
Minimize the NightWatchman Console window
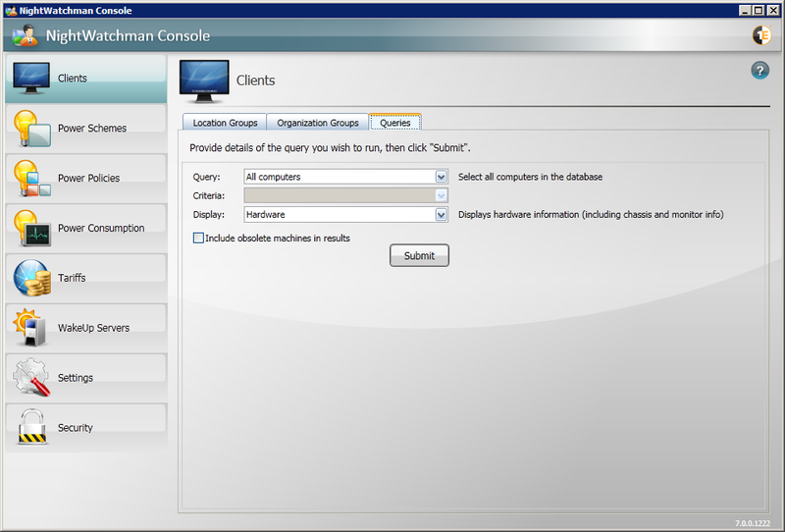[745, 10]
